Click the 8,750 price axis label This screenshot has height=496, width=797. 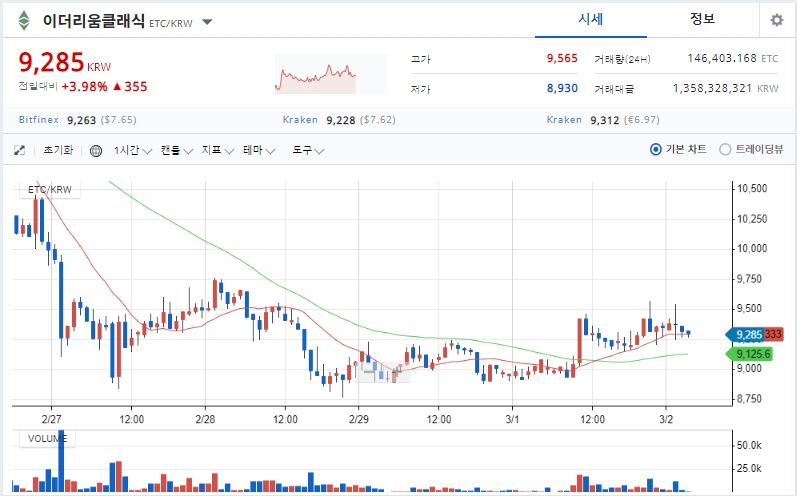750,399
